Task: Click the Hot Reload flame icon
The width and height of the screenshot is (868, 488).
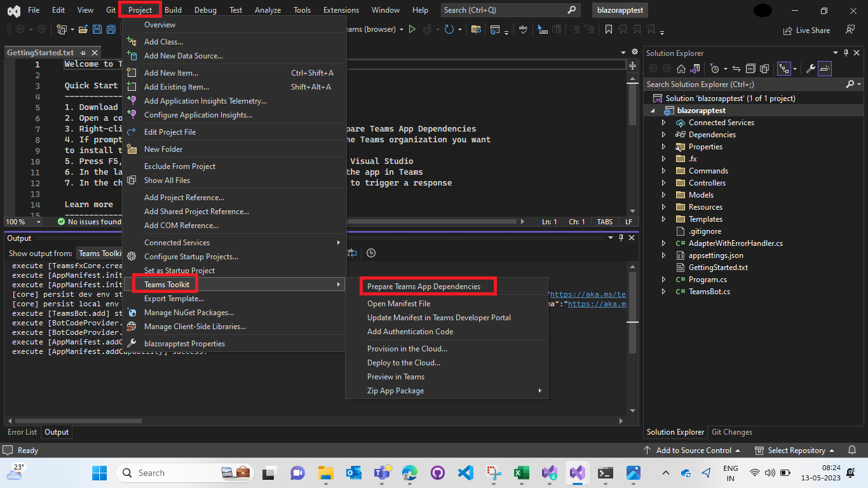Action: (429, 29)
